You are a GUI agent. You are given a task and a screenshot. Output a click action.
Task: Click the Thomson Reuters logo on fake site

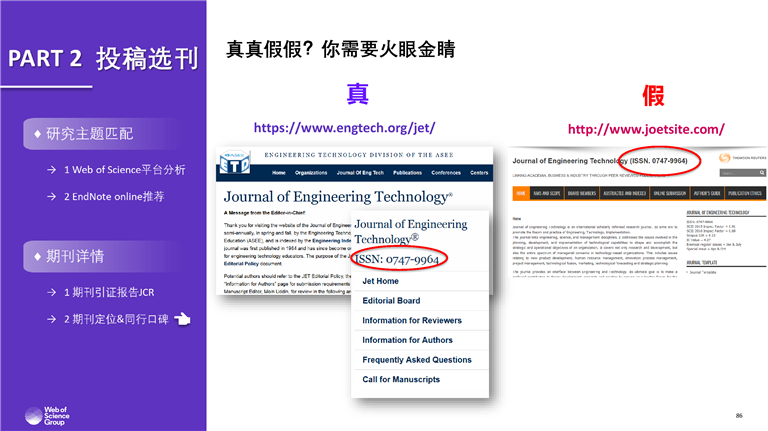[743, 158]
